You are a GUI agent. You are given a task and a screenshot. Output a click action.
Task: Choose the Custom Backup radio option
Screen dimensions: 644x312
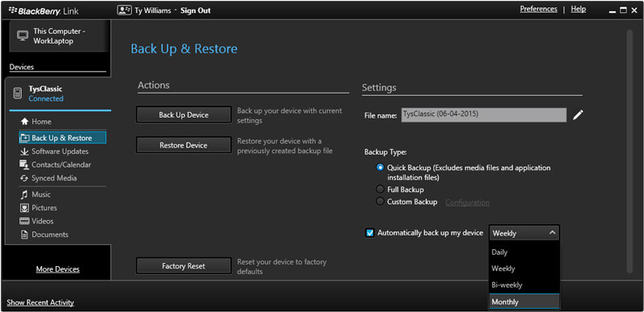point(380,202)
